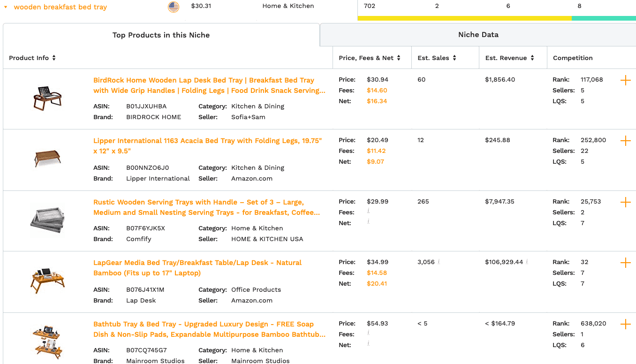Click the Office Products category value
The image size is (636, 364).
tap(256, 289)
